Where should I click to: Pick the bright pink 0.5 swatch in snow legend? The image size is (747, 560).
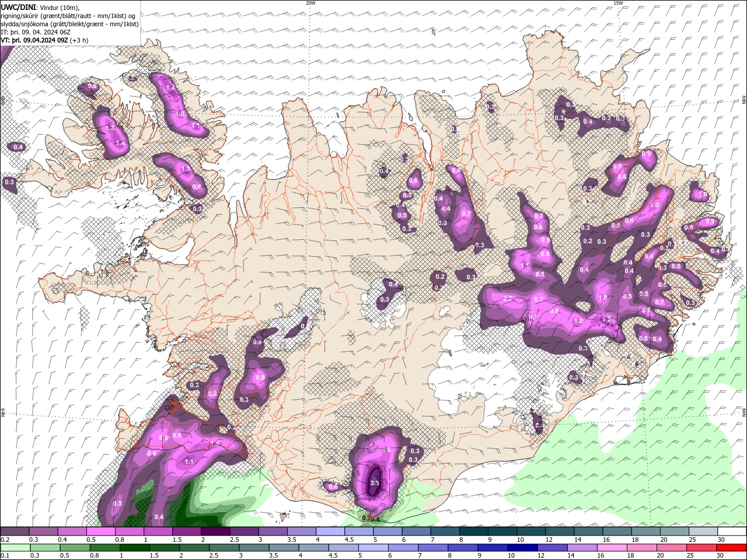coord(100,531)
